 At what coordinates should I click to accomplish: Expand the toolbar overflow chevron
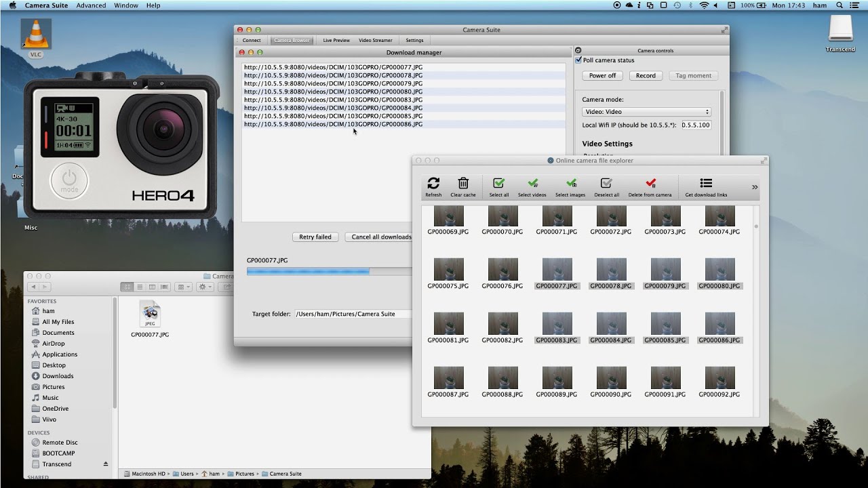coord(755,187)
